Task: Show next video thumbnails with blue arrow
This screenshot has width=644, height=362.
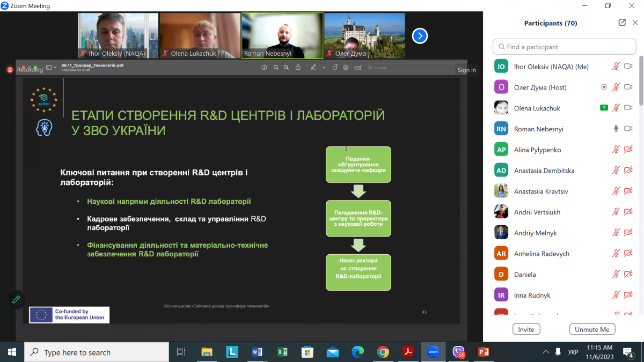Action: pos(419,36)
